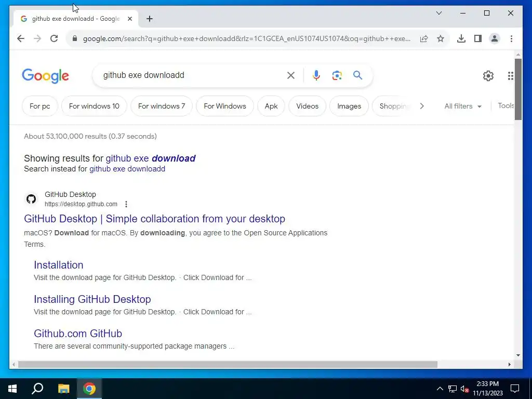532x399 pixels.
Task: Click the vertical scrollbar thumb
Action: (x=518, y=89)
